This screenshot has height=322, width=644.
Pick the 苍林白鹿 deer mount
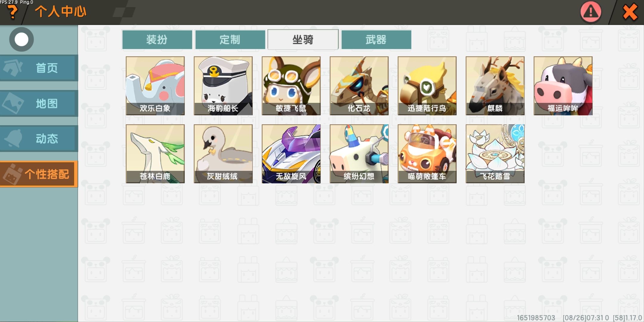[155, 154]
